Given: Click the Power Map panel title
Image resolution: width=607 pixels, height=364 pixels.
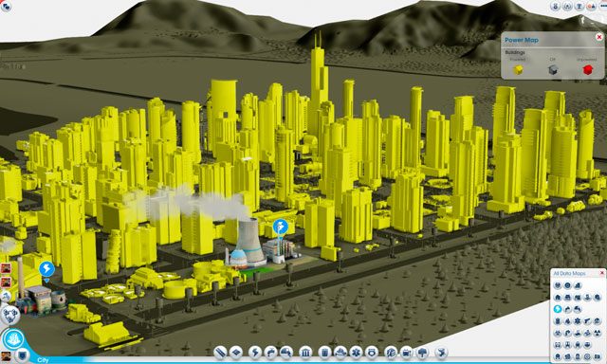Looking at the screenshot, I should (x=522, y=40).
